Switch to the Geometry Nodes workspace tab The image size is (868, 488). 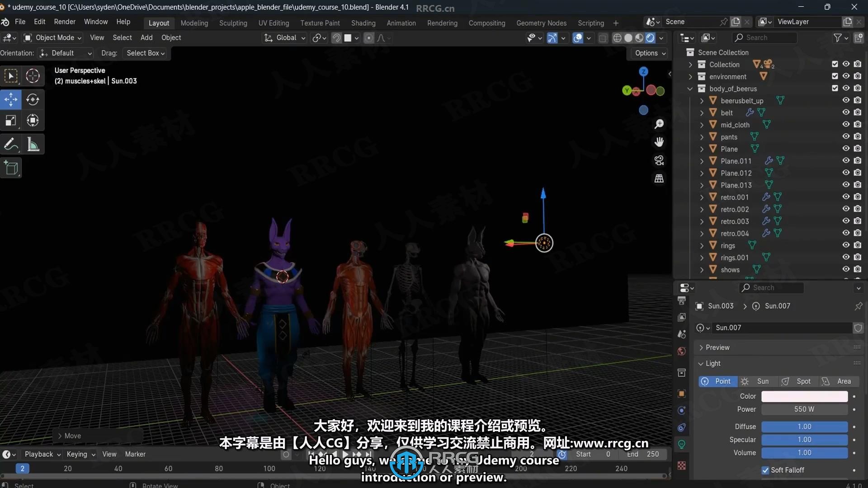point(541,23)
